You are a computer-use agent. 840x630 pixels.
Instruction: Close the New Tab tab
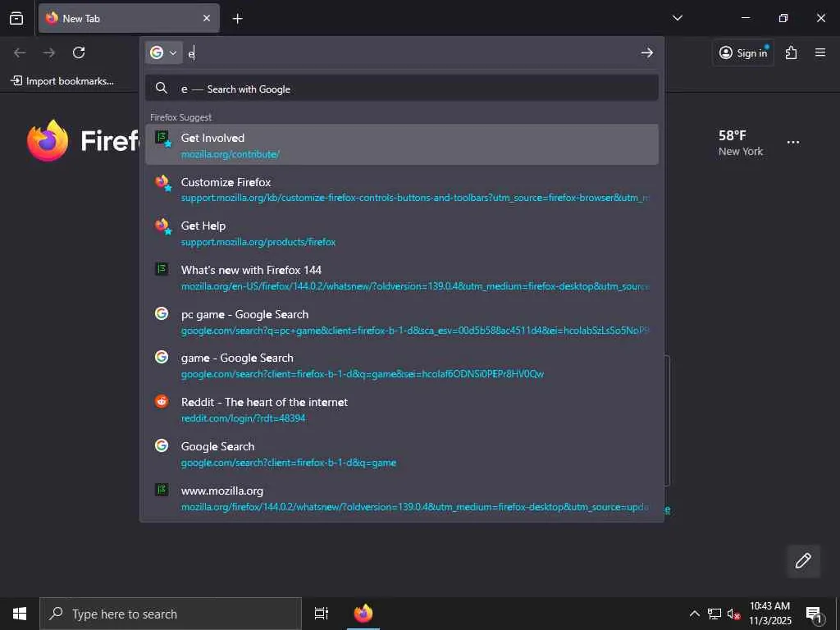coord(206,18)
